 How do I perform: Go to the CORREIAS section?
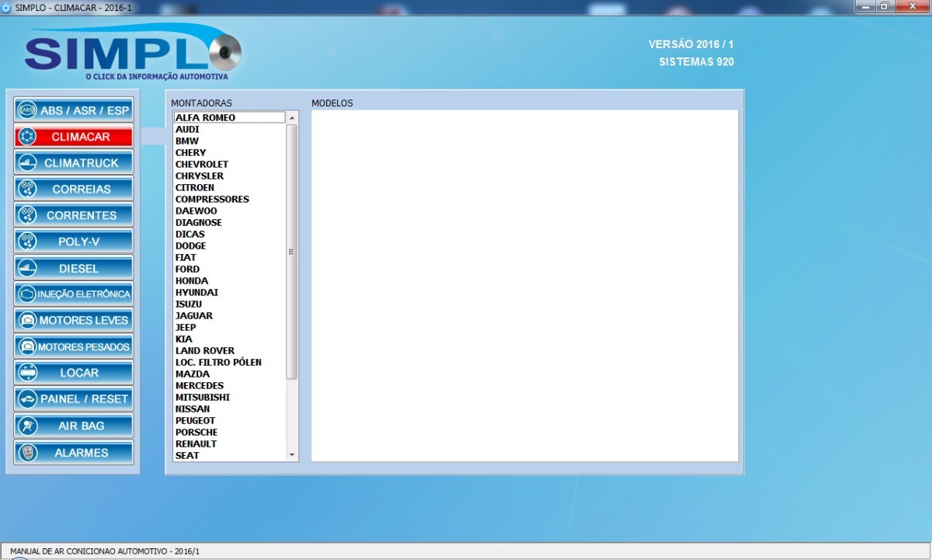click(x=74, y=189)
